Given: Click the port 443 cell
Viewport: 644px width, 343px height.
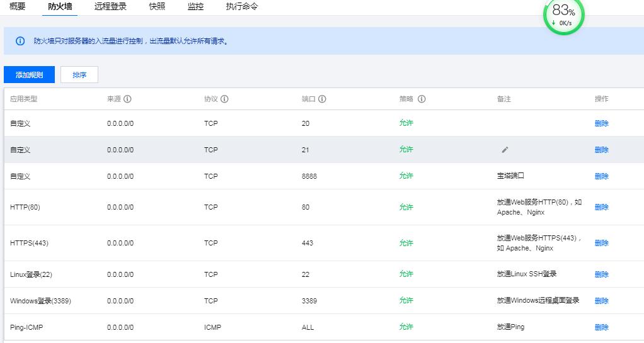Looking at the screenshot, I should [x=308, y=243].
